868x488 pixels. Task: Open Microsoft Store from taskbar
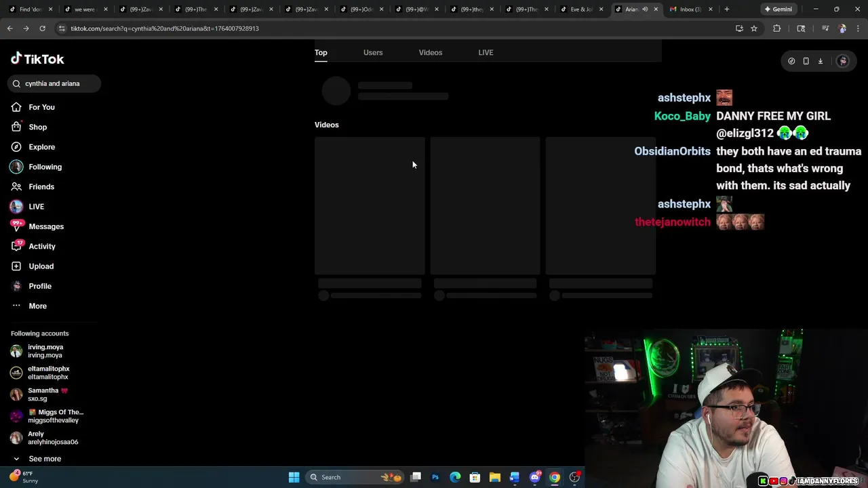tap(475, 477)
